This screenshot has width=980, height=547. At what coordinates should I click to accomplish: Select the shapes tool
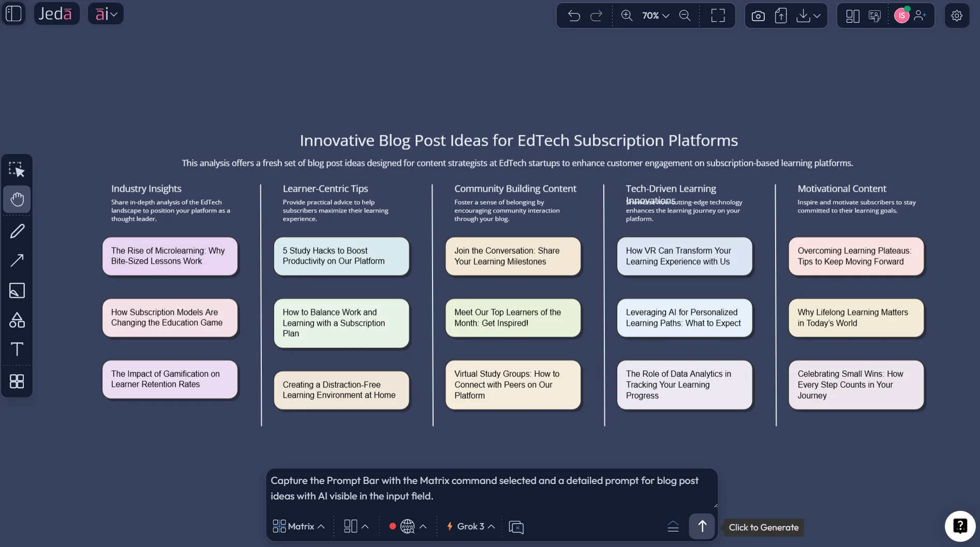tap(17, 321)
